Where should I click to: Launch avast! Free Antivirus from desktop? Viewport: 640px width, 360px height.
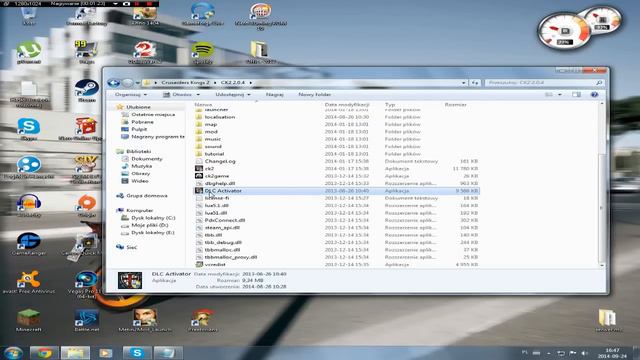point(29,281)
